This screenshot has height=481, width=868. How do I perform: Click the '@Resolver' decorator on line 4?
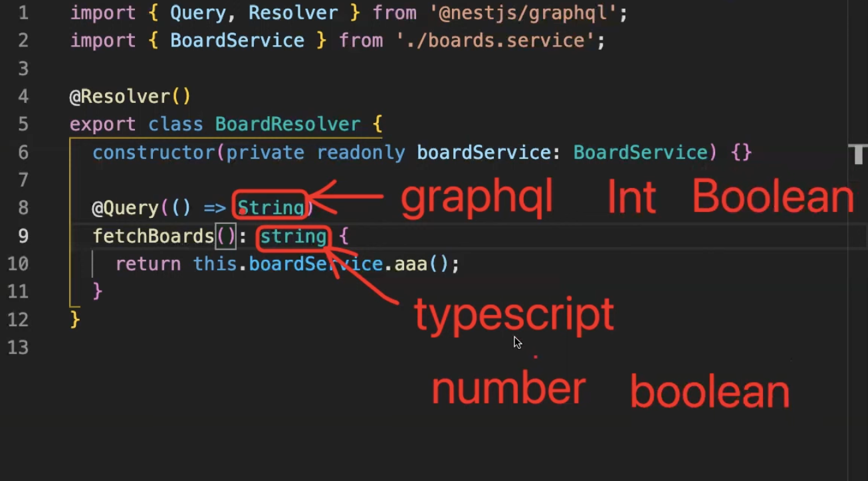[x=120, y=96]
